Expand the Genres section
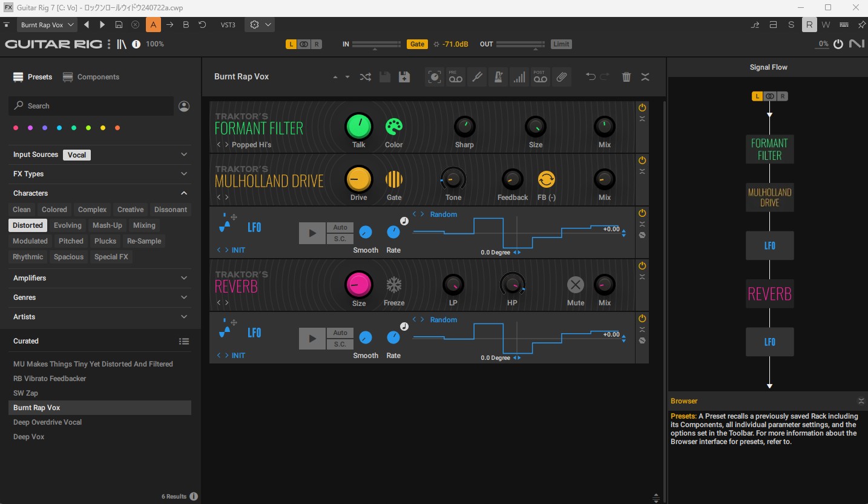 (184, 297)
